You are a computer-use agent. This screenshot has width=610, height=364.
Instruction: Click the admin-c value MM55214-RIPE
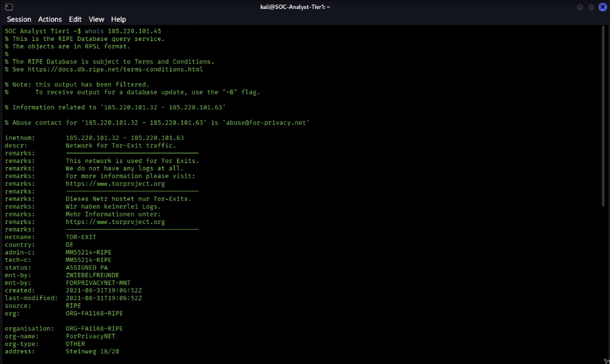point(89,252)
